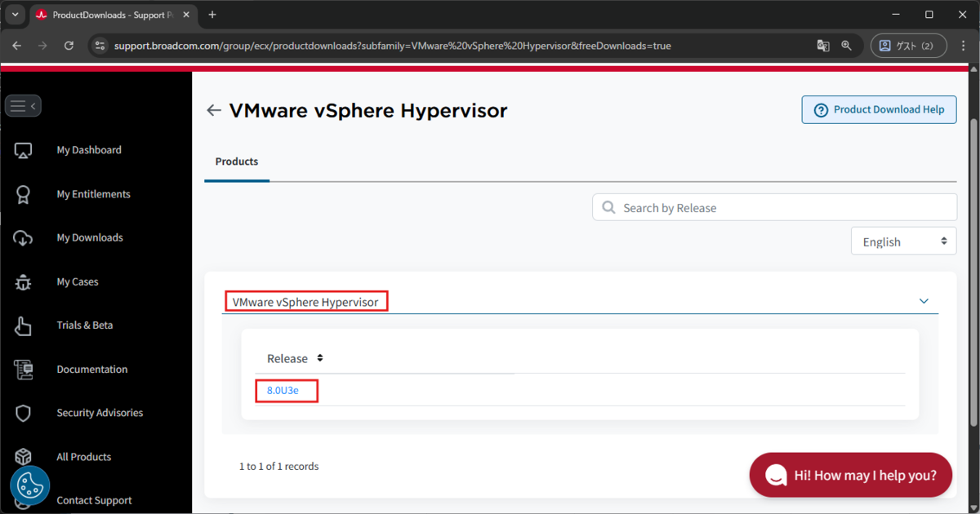
Task: Open site information icon in address bar
Action: click(x=100, y=46)
